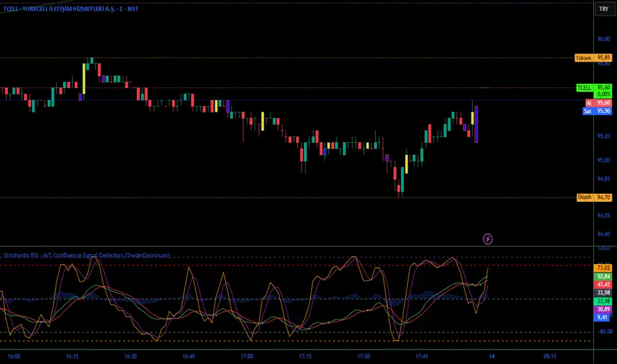Click the 16:15 mark on time axis
The image size is (617, 364).
click(73, 356)
